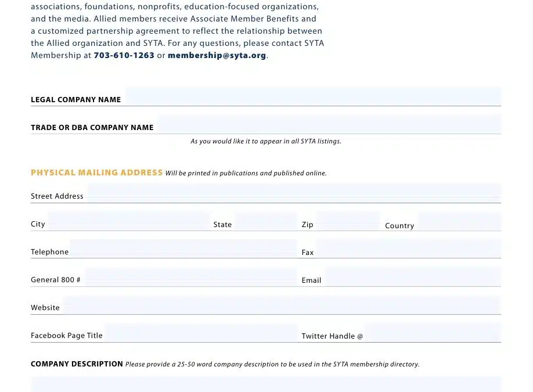Select the Website field

coord(281,305)
